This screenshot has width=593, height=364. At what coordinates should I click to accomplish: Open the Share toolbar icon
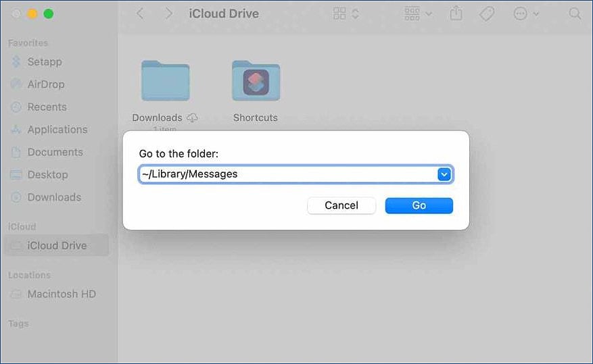click(456, 14)
